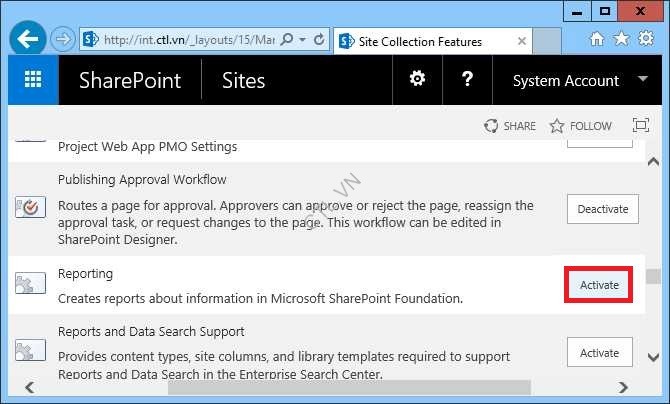The image size is (670, 404).
Task: Click the browser back arrow button
Action: pyautogui.click(x=28, y=39)
